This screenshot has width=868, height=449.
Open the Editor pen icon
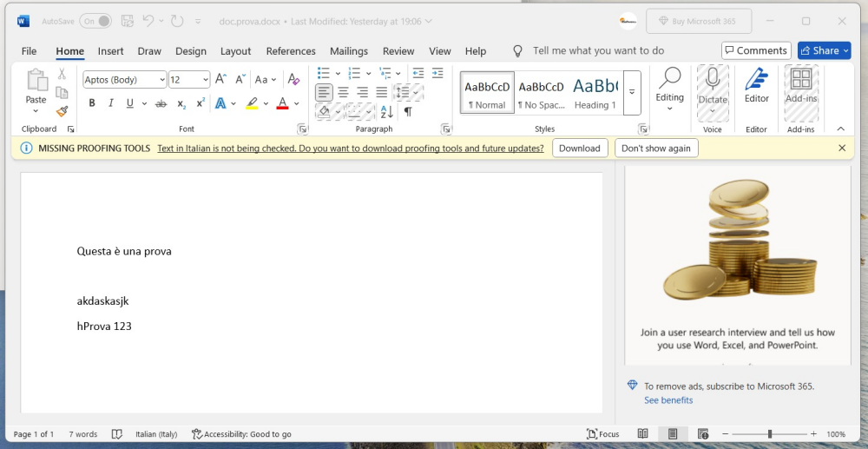756,79
